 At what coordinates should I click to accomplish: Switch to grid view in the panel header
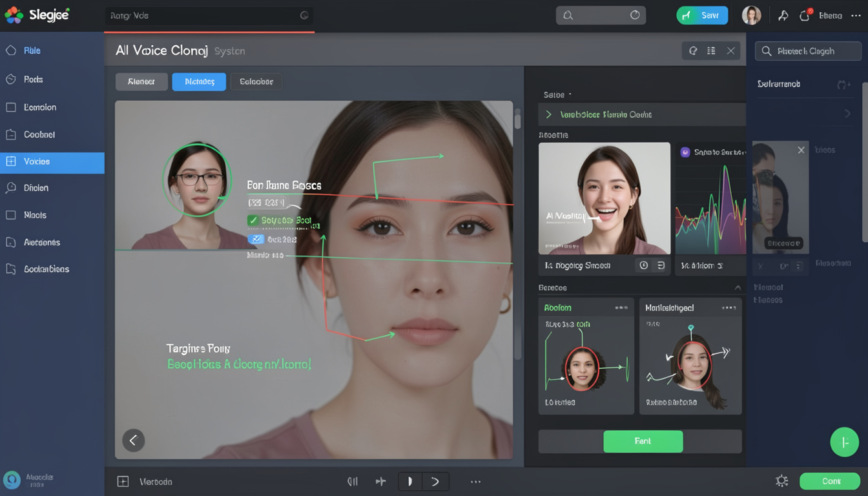(710, 50)
